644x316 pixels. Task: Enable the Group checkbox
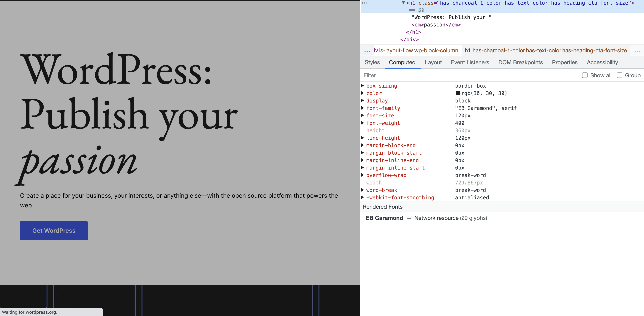[620, 75]
